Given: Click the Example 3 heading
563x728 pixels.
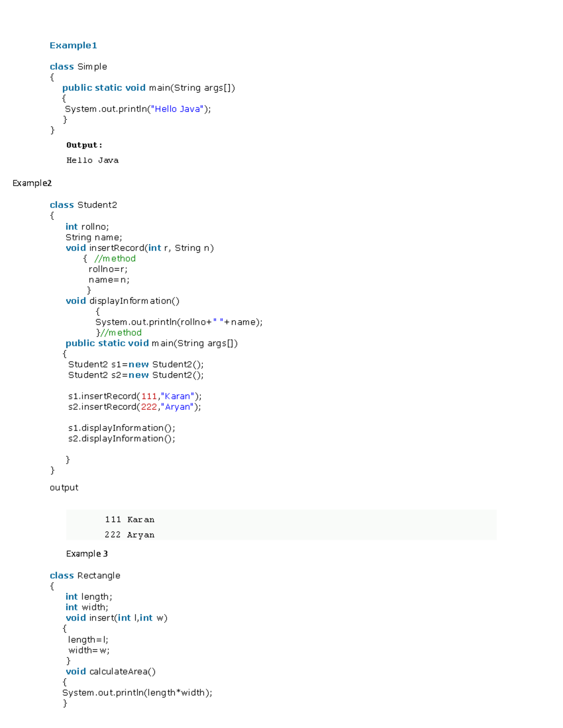Looking at the screenshot, I should [87, 553].
